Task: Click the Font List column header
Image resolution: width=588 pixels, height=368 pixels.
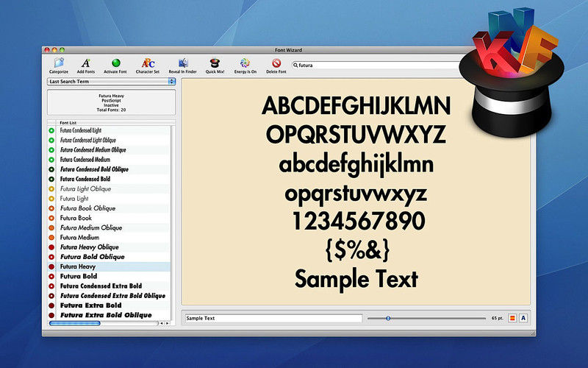Action: pos(115,123)
